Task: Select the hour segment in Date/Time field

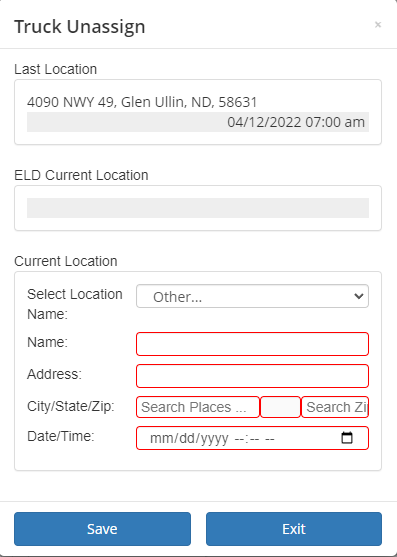Action: click(x=240, y=438)
